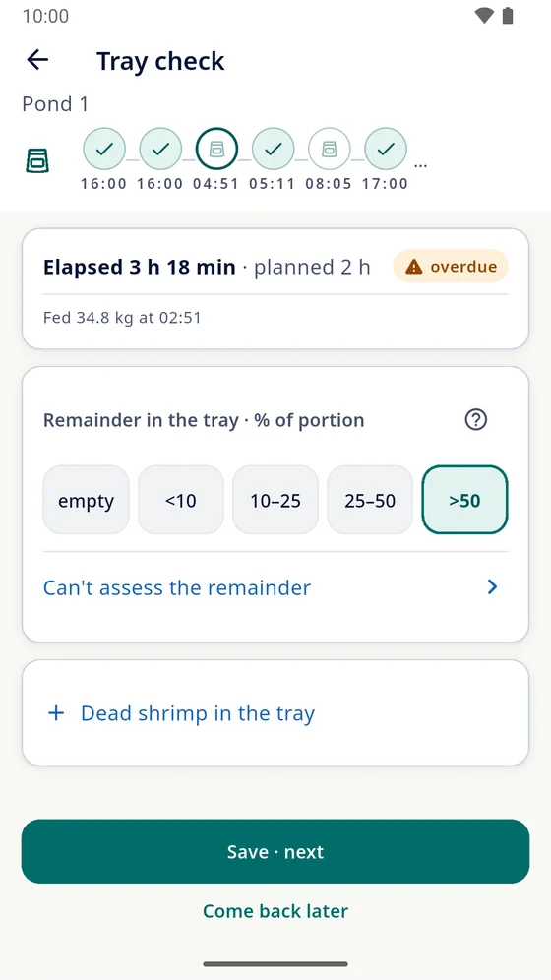
Task: Select the current 04:51 tray step icon
Action: pyautogui.click(x=216, y=149)
